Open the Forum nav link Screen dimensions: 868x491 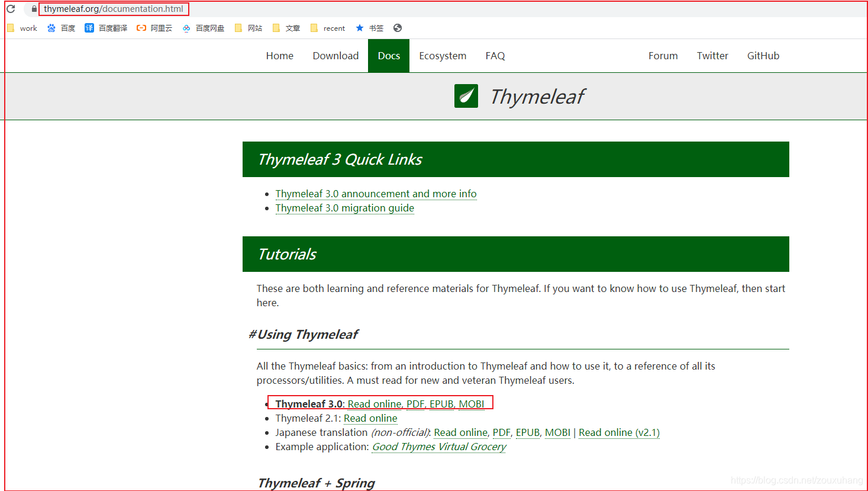pos(663,56)
